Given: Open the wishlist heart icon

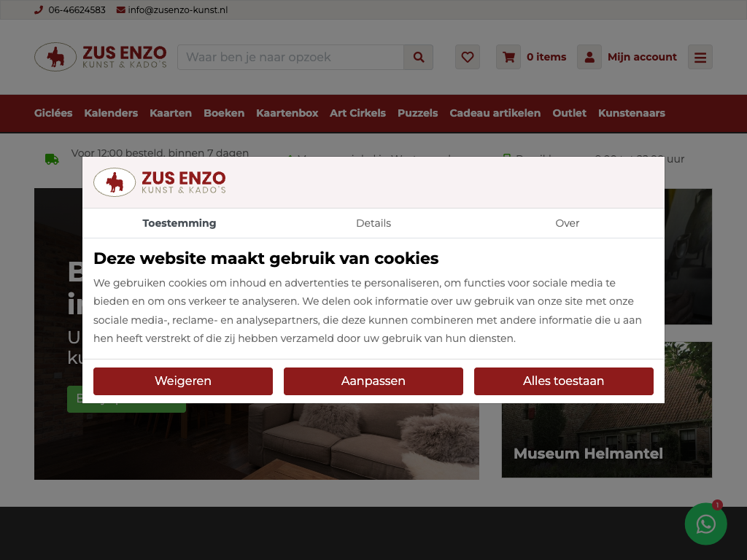Looking at the screenshot, I should coord(468,57).
